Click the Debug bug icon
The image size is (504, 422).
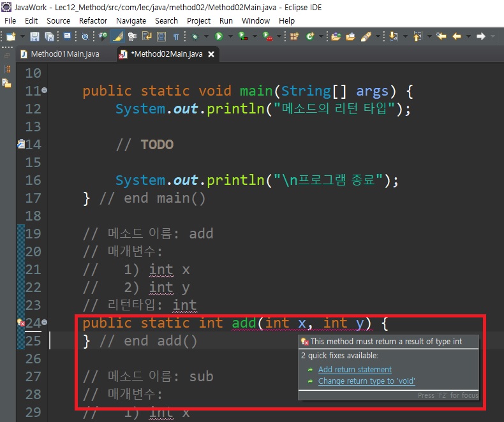pyautogui.click(x=195, y=36)
